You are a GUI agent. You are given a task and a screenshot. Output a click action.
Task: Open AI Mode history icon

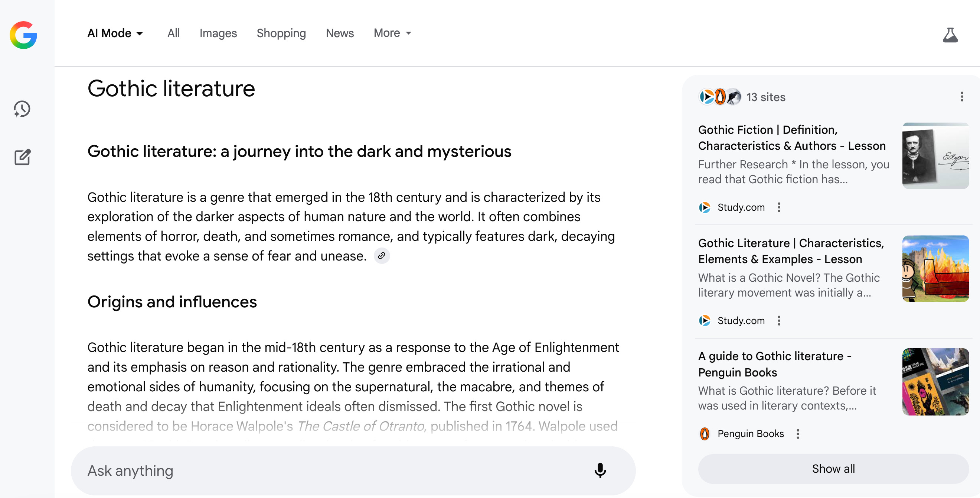coord(22,109)
